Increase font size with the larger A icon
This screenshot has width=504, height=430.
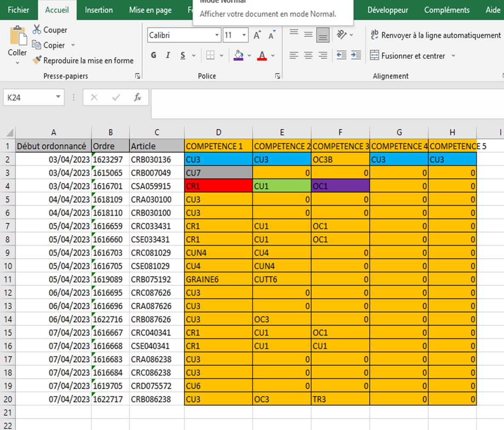click(x=257, y=35)
